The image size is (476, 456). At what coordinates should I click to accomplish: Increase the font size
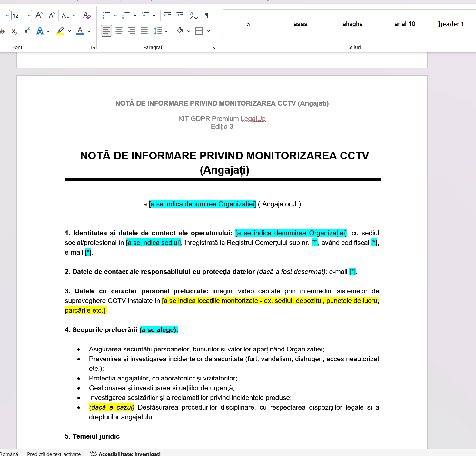[x=39, y=15]
